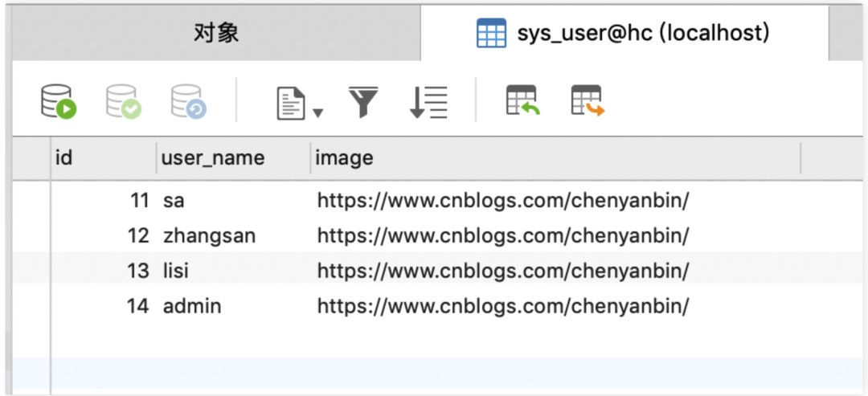Click the id column header
This screenshot has height=396, width=868.
point(64,158)
